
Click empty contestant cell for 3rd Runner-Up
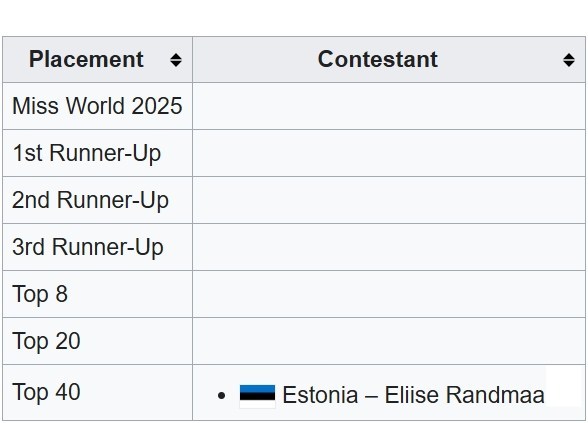[x=389, y=247]
